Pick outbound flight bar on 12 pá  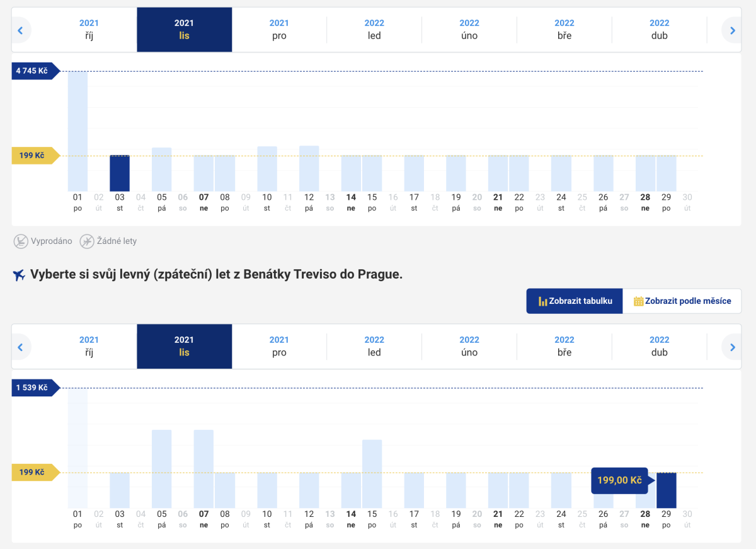(309, 168)
